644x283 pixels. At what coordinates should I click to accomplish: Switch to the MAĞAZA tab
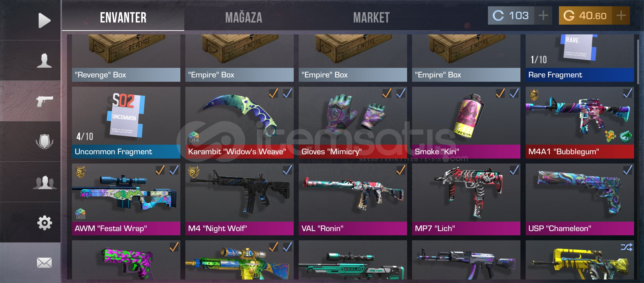pyautogui.click(x=243, y=18)
